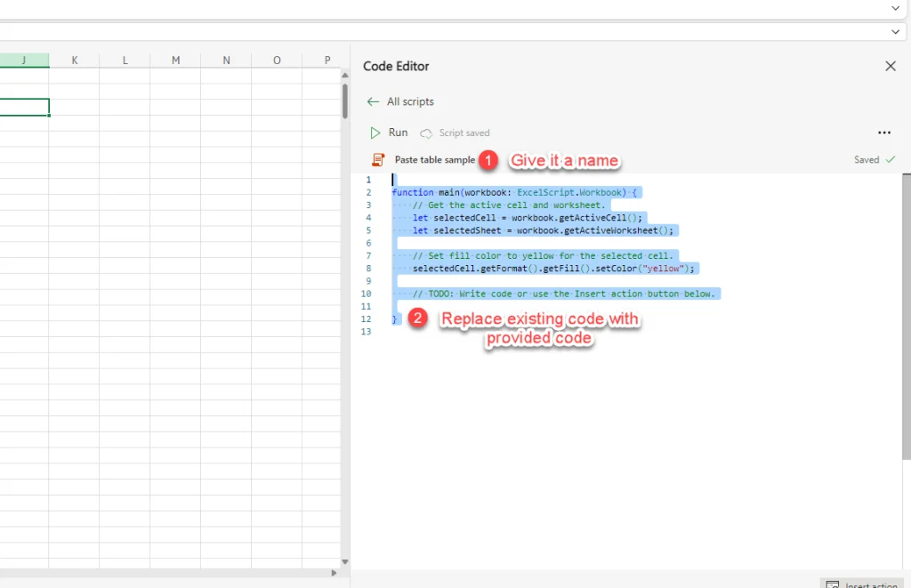Open the more options ellipsis menu
Viewport: 911px width, 588px height.
pos(884,133)
